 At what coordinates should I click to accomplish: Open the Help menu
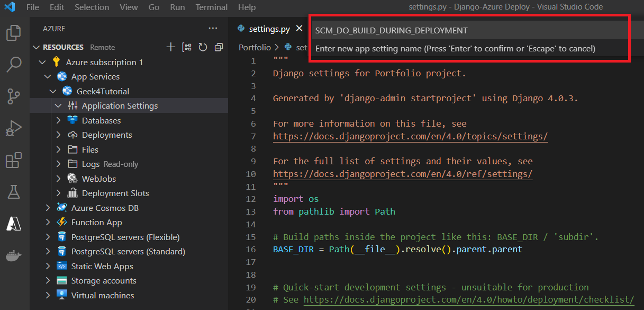247,7
